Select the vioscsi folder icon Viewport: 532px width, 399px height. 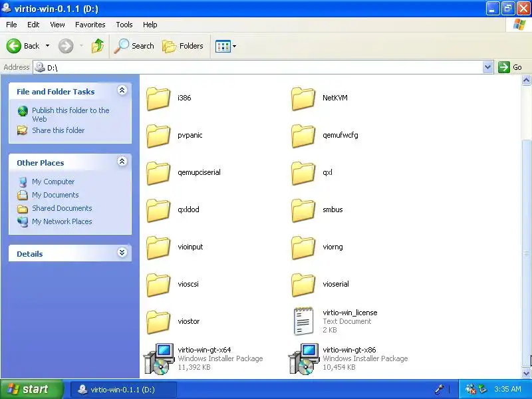click(158, 285)
